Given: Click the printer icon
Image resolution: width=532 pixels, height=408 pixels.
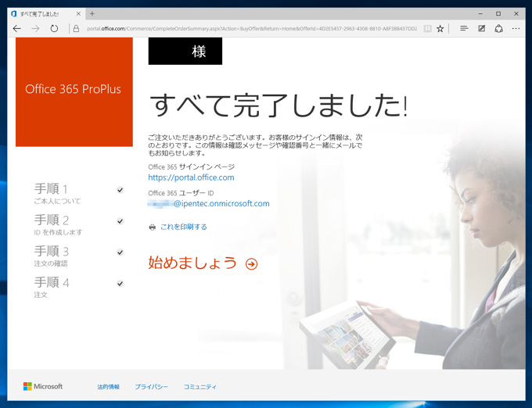Looking at the screenshot, I should [153, 227].
